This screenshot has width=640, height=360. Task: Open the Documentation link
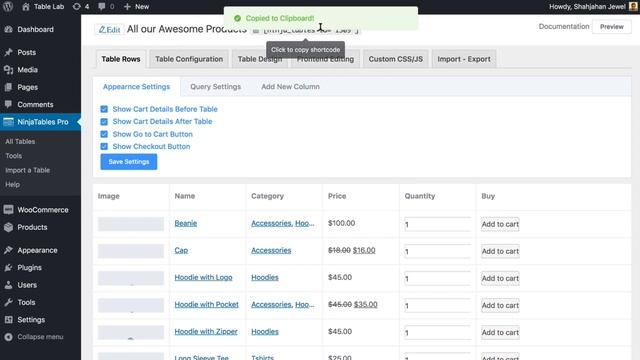click(564, 27)
